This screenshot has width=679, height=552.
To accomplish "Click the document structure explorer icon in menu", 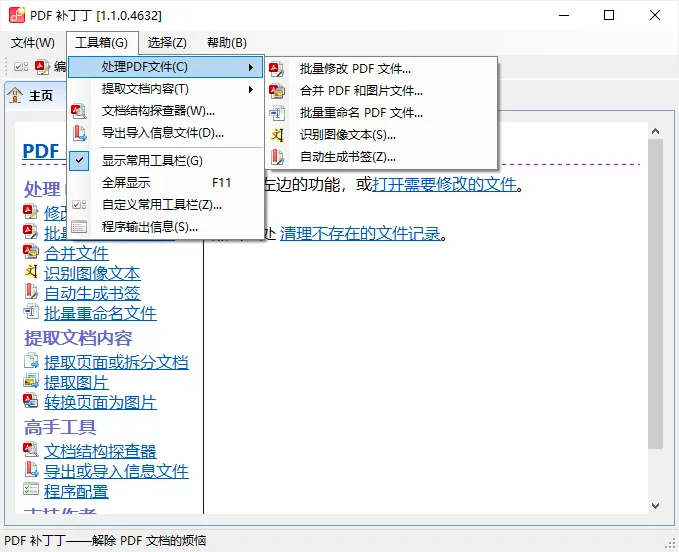I will coord(79,111).
